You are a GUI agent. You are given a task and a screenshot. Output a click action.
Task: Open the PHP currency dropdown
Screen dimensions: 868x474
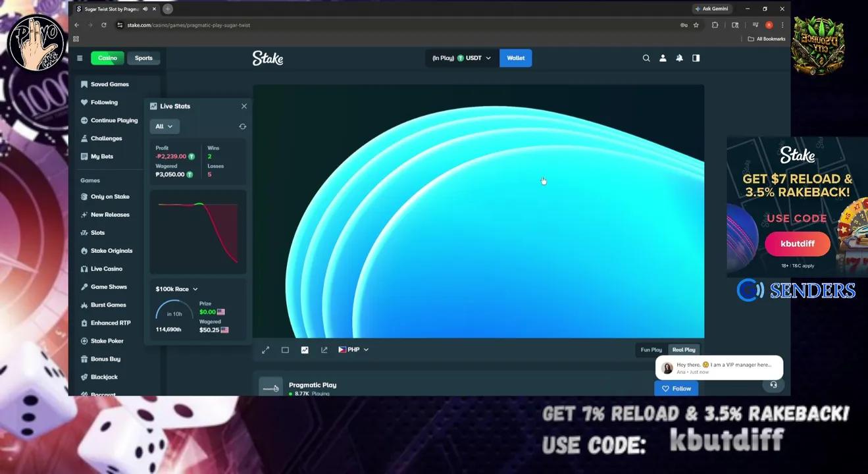click(x=353, y=350)
